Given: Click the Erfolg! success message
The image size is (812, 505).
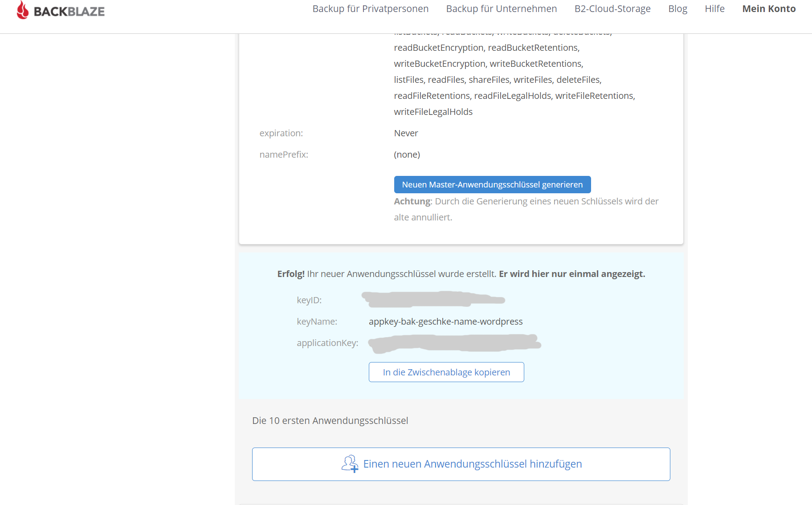Looking at the screenshot, I should click(461, 274).
